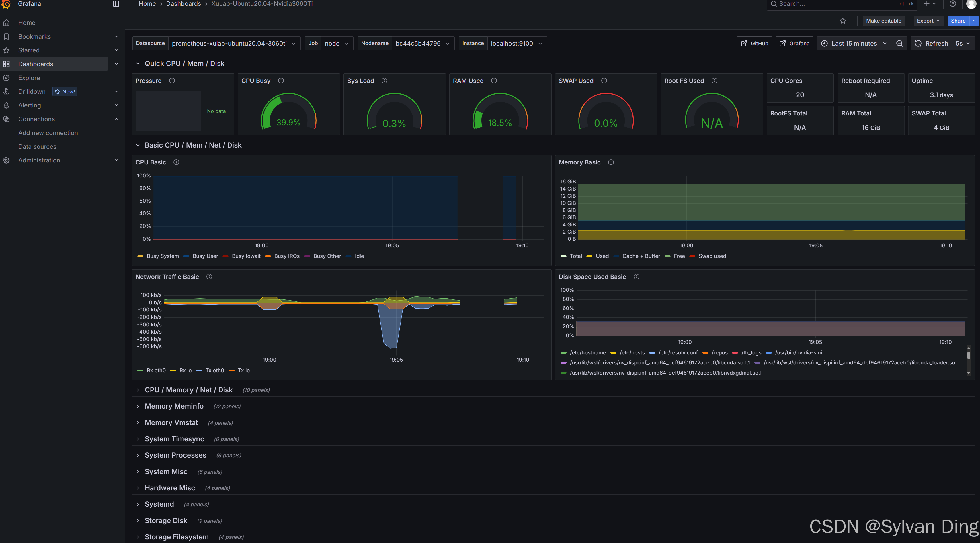Show info tooltip for CPU Busy
980x543 pixels.
pyautogui.click(x=281, y=81)
